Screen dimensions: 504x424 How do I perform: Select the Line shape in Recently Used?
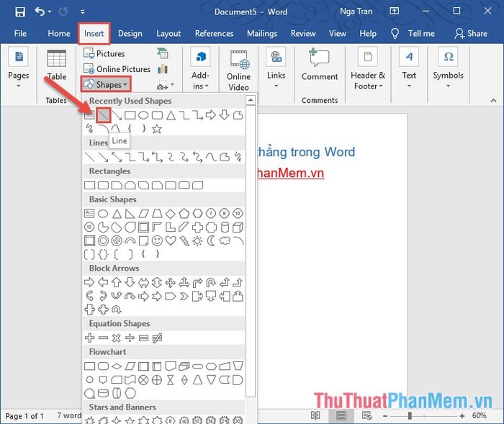[x=104, y=115]
